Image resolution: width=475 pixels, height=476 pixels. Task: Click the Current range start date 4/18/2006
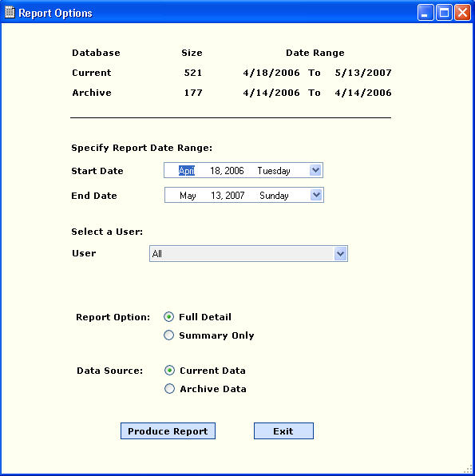[x=271, y=73]
